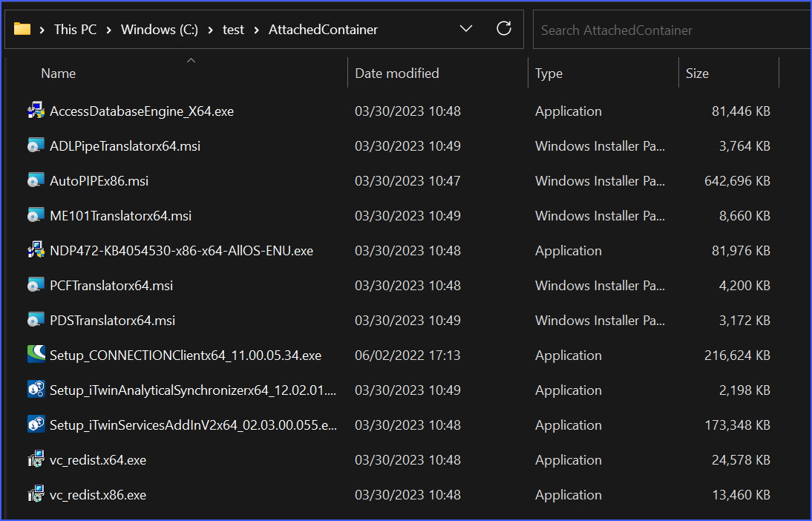Select the PDSTranslatorx64.msi file name
The width and height of the screenshot is (812, 521).
pyautogui.click(x=112, y=320)
